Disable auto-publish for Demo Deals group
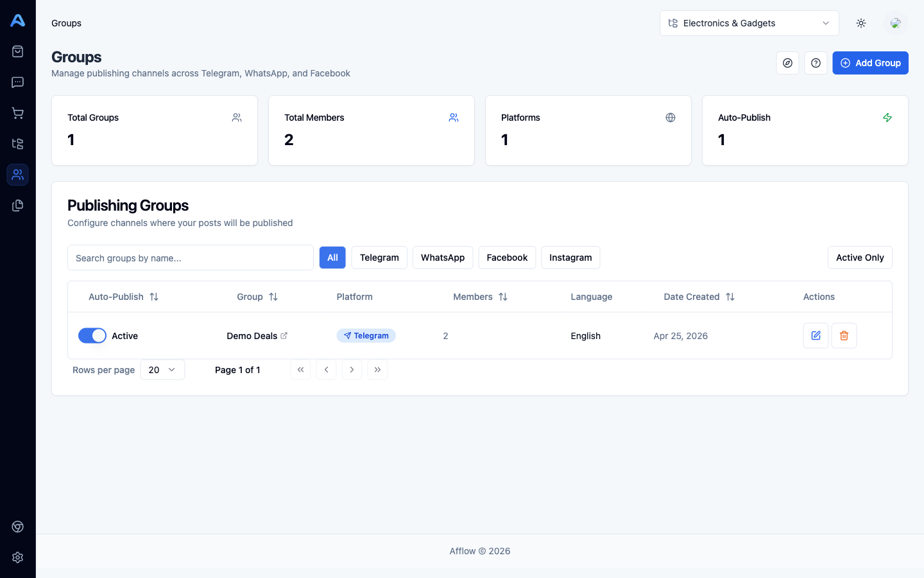Viewport: 924px width, 578px height. [92, 335]
